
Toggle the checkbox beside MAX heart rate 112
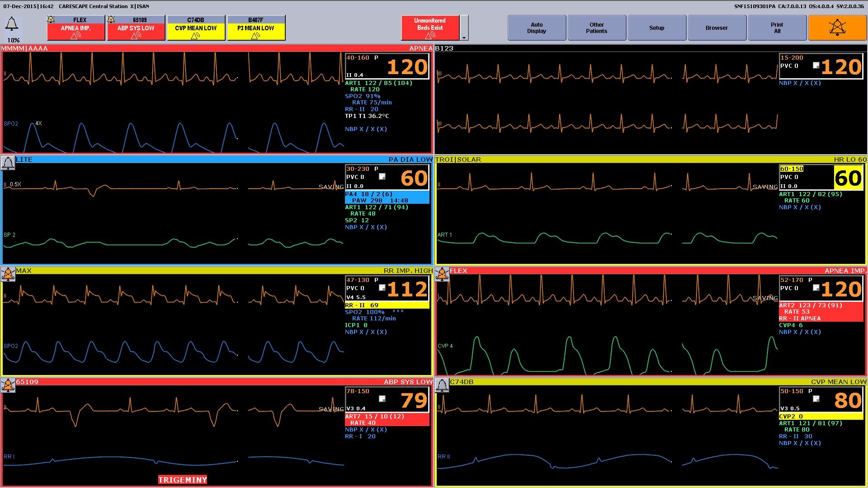pos(382,287)
